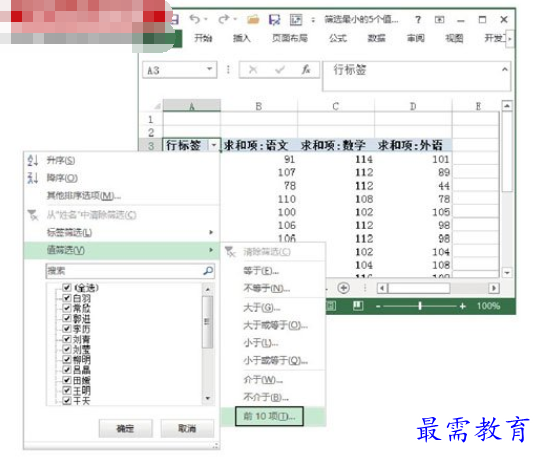Image resolution: width=538 pixels, height=461 pixels.
Task: Uncheck the 吕晶 checkbox
Action: (67, 370)
